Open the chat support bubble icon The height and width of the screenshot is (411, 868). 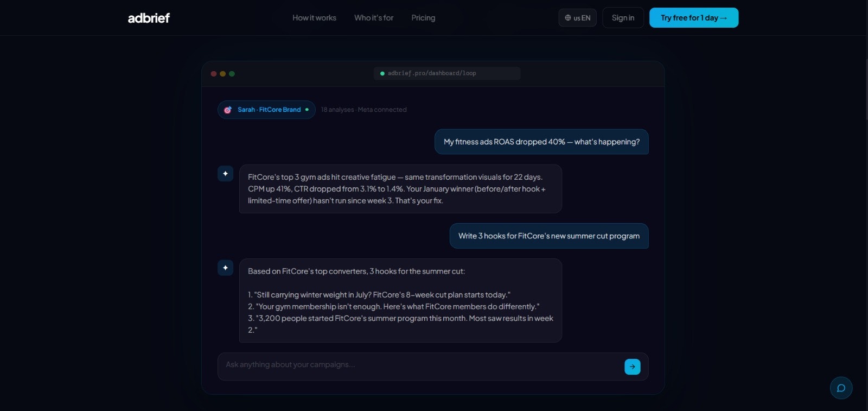(841, 388)
